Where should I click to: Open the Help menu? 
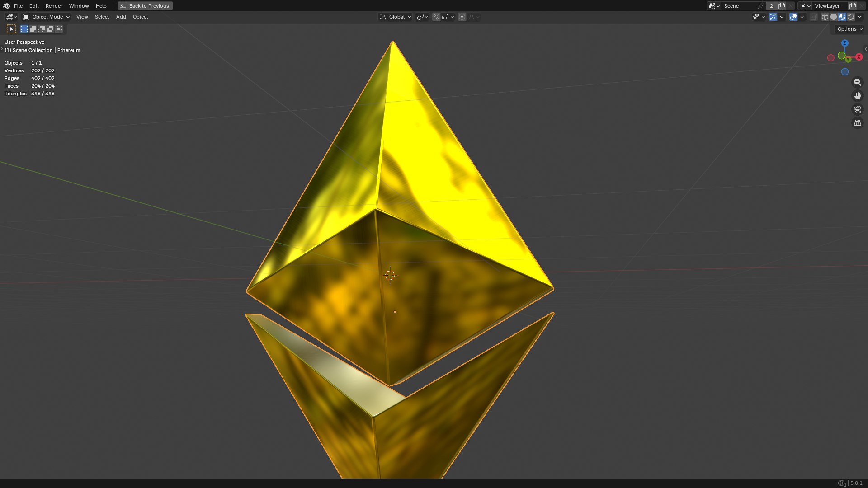(x=101, y=6)
